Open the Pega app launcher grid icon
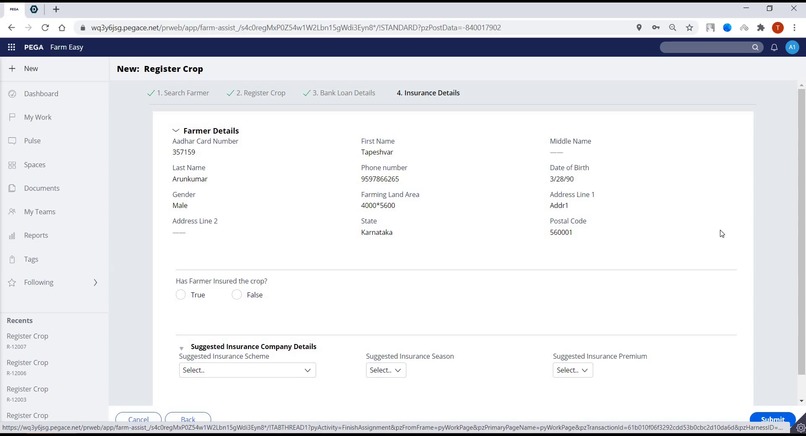Image resolution: width=806 pixels, height=436 pixels. [11, 47]
